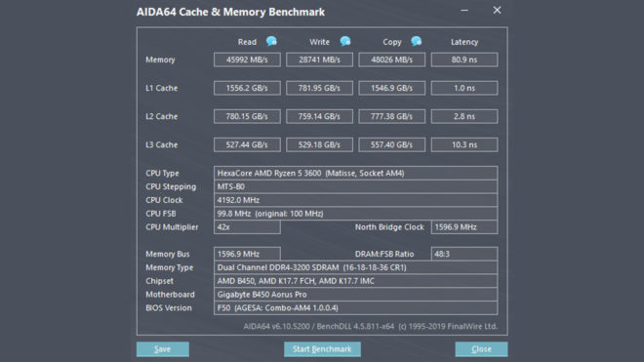Select the Memory Write value 28741 MB/s

[x=319, y=60]
